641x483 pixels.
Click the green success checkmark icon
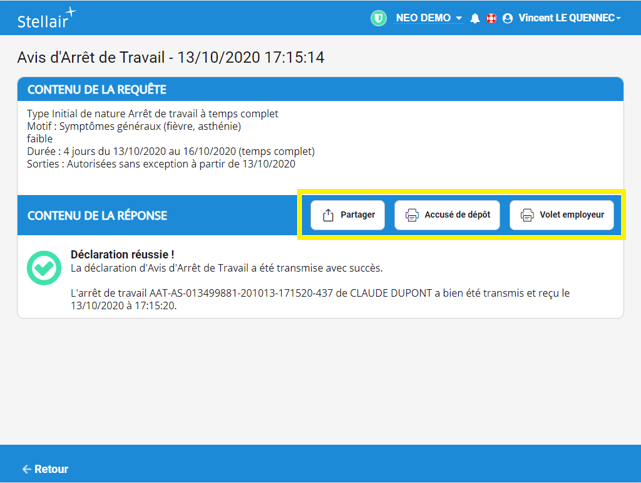point(43,267)
